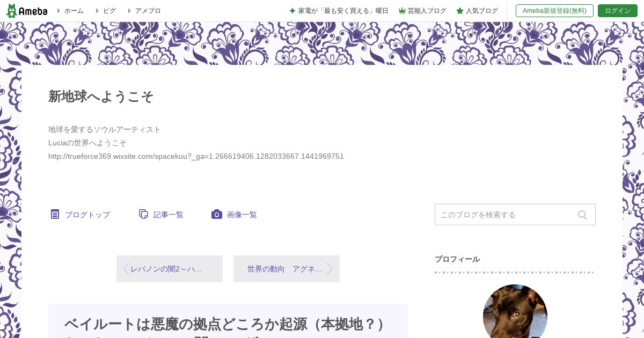Click the camera icon beside 画像一覧
The width and height of the screenshot is (644, 338).
point(217,214)
